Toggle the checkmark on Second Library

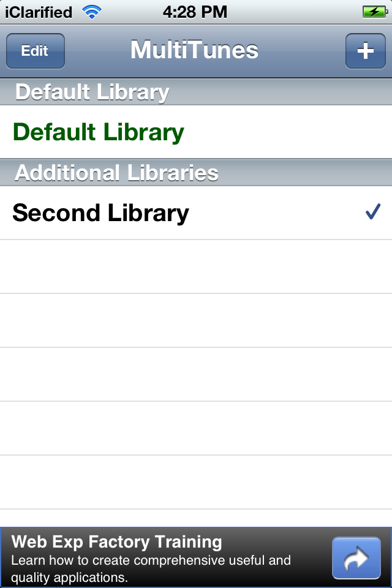pyautogui.click(x=372, y=213)
